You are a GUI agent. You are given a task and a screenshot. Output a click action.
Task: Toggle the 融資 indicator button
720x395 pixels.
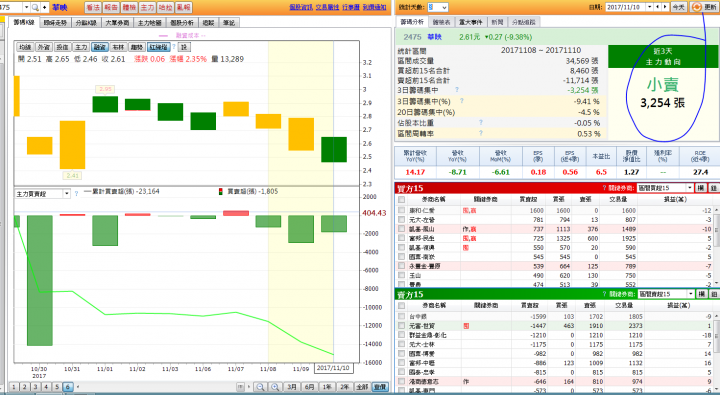click(x=99, y=47)
